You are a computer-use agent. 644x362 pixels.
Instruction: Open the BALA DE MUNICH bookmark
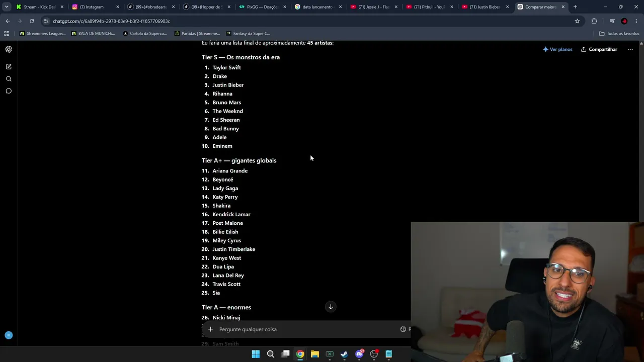[x=93, y=34]
